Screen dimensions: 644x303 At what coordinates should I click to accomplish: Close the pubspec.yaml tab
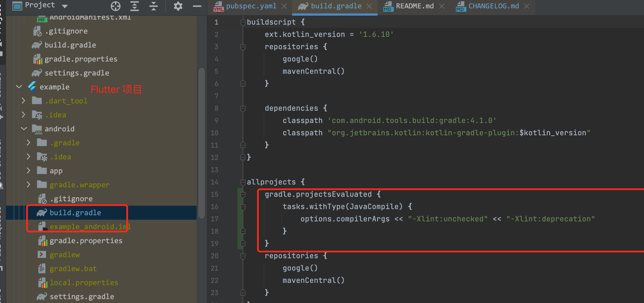pos(284,6)
